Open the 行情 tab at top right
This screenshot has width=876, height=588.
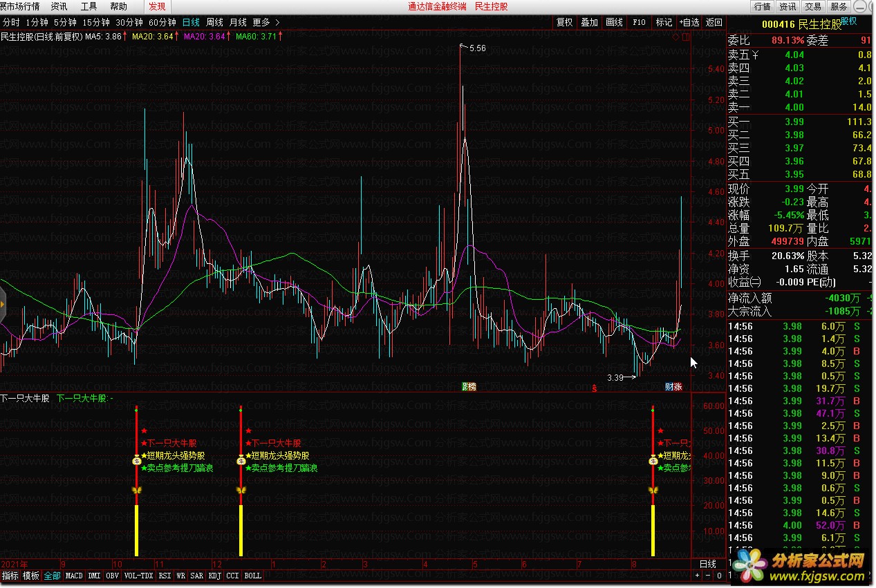coord(763,6)
